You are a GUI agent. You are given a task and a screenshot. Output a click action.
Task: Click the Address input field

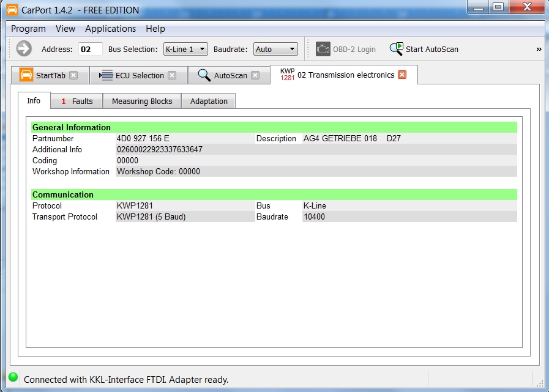90,49
